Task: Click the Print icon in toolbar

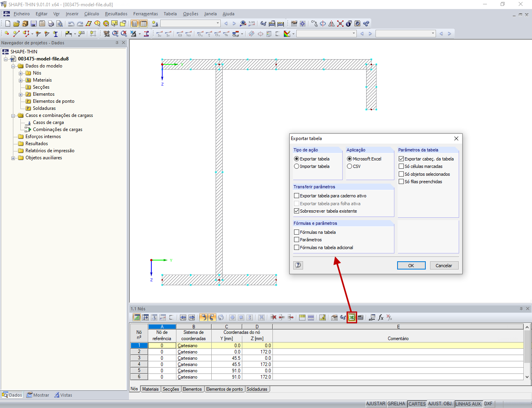Action: [51, 24]
